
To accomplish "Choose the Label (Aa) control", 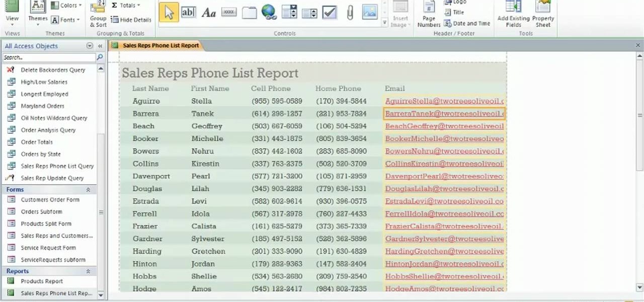I will click(208, 12).
